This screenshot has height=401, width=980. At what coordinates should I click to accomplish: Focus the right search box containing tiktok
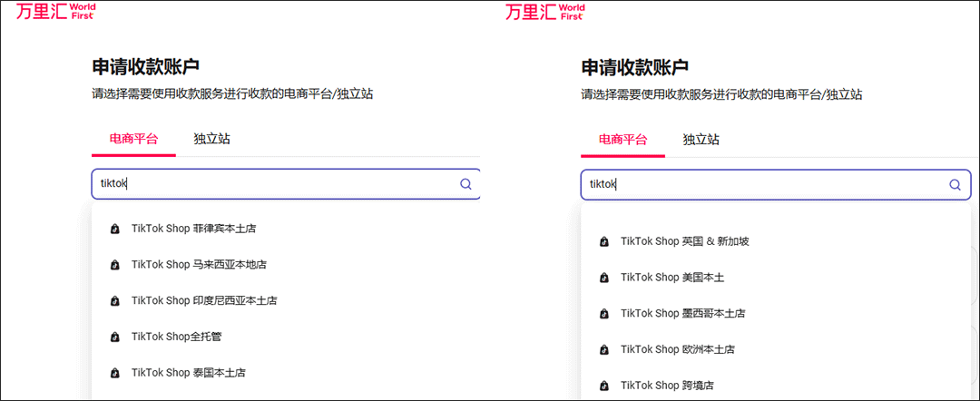(775, 184)
